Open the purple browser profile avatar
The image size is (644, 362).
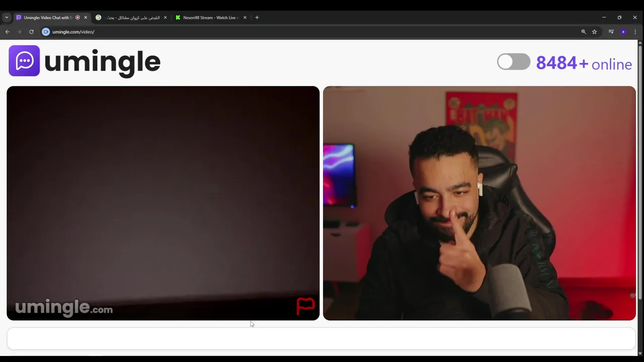pyautogui.click(x=623, y=32)
